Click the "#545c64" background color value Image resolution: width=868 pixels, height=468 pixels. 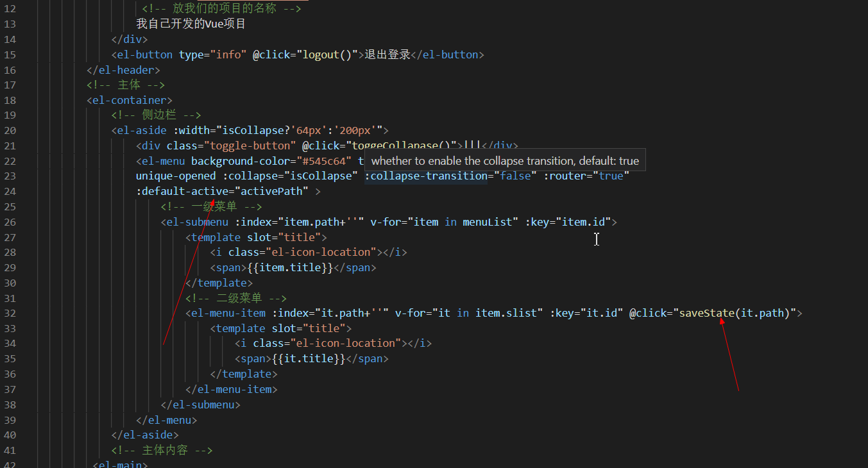[325, 161]
